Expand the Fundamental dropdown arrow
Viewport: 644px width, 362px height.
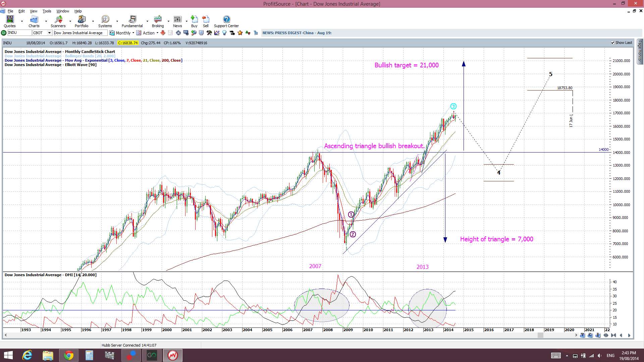click(x=147, y=21)
